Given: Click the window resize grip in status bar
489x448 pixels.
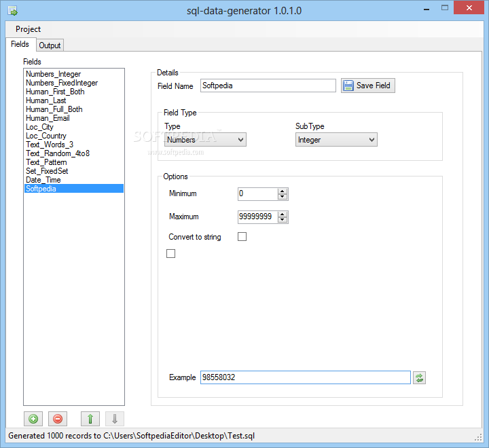Looking at the screenshot, I should click(478, 438).
